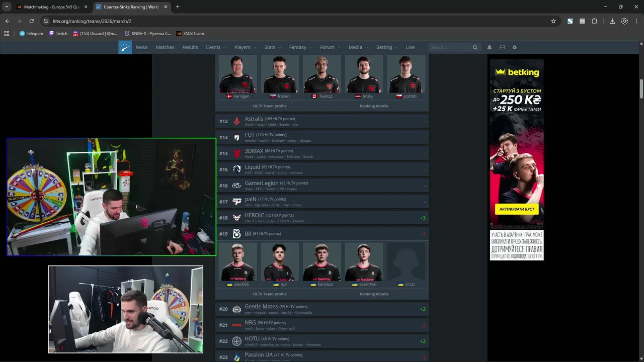644x362 pixels.
Task: Click the HEROIC team logo
Action: pyautogui.click(x=237, y=218)
